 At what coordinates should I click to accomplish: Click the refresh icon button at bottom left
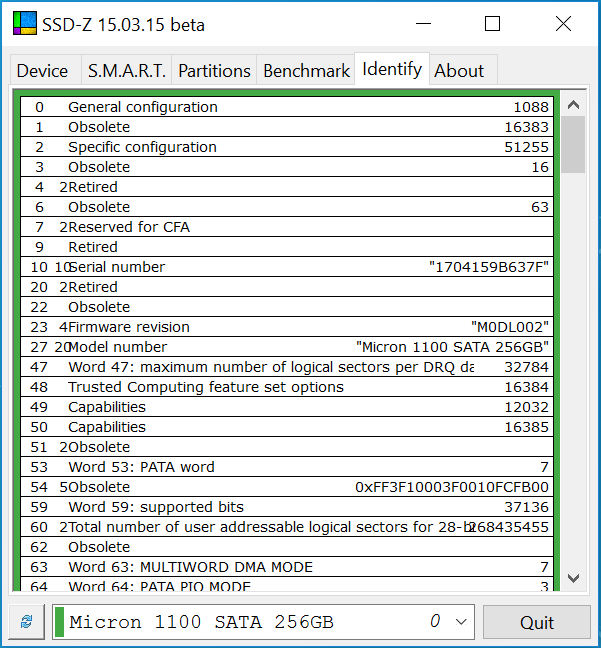pyautogui.click(x=26, y=622)
